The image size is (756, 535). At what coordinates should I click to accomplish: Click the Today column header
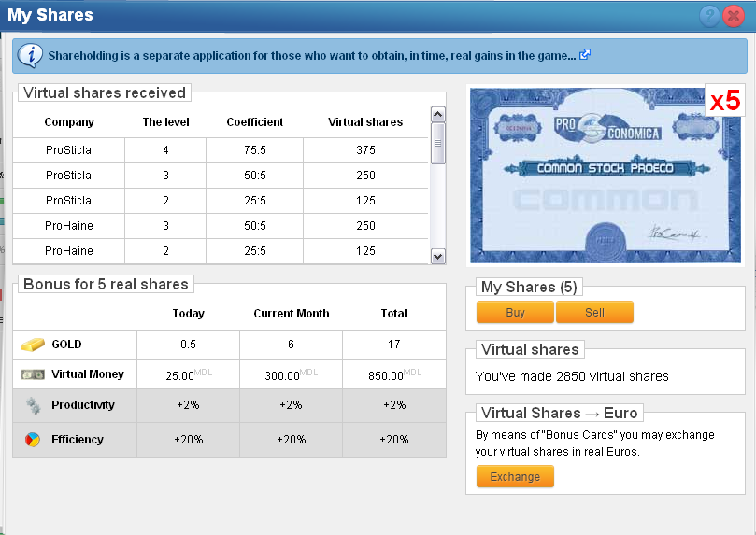(x=189, y=314)
